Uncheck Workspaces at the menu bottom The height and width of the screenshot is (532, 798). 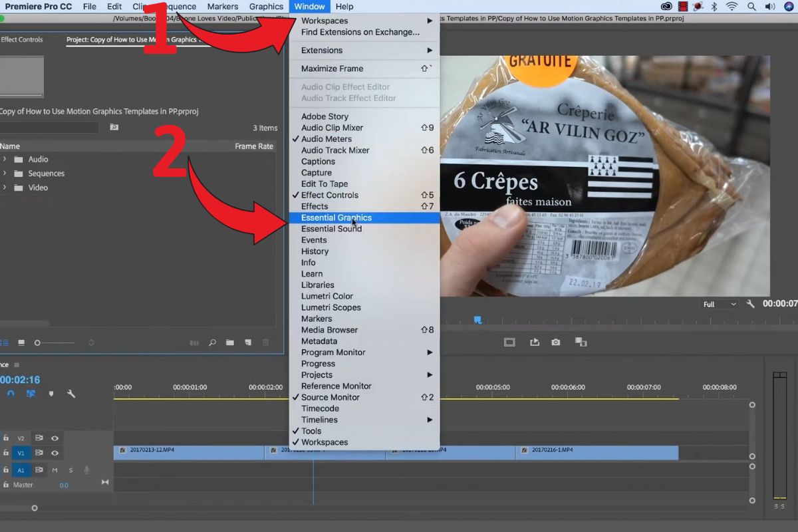pyautogui.click(x=364, y=442)
